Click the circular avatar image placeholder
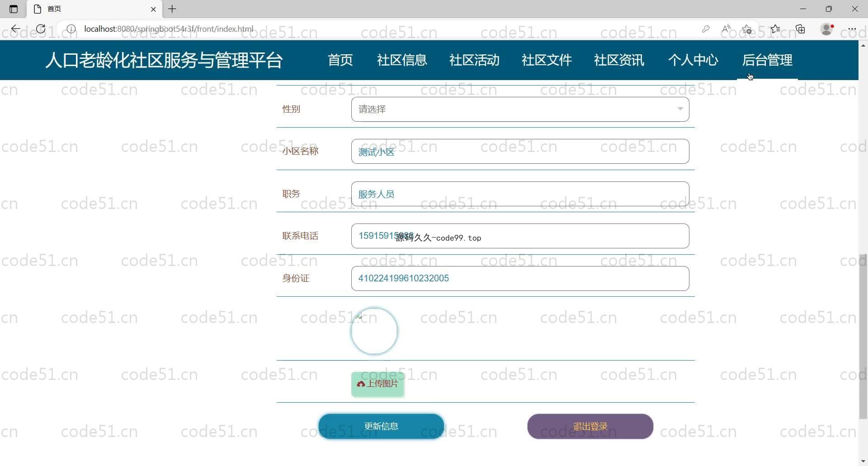Screen dimensions: 868x466 pyautogui.click(x=374, y=331)
